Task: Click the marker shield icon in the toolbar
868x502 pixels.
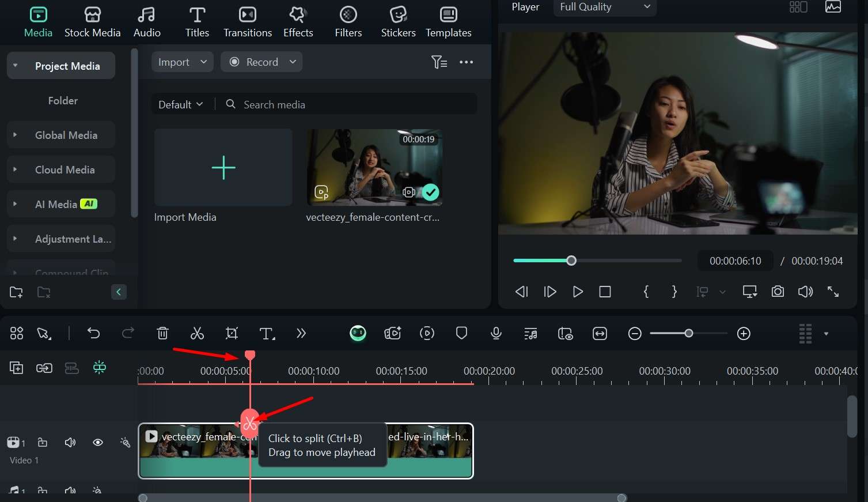Action: click(461, 333)
